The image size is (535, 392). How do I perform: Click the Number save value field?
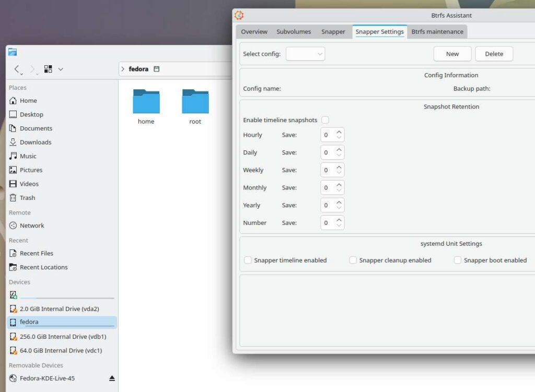tap(328, 223)
